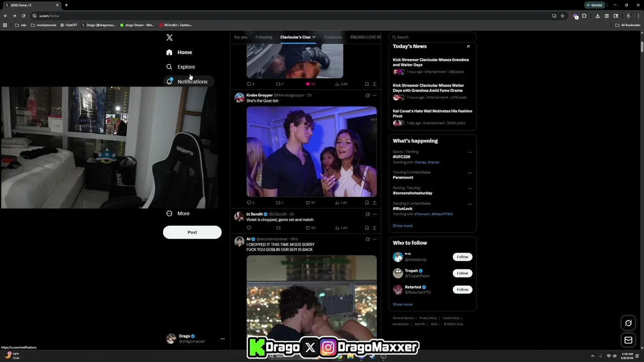Open more options for #UFC326 trend
The width and height of the screenshot is (644, 362).
470,152
